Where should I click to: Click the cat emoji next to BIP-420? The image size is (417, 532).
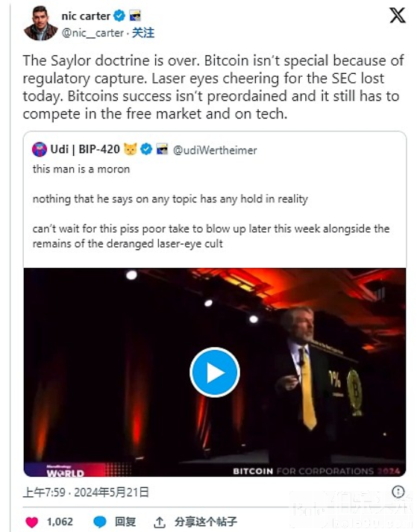click(x=131, y=149)
